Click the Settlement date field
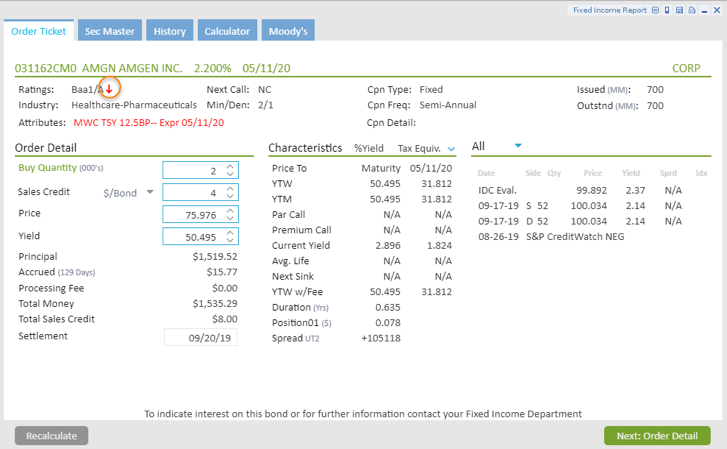This screenshot has height=449, width=727. (201, 337)
